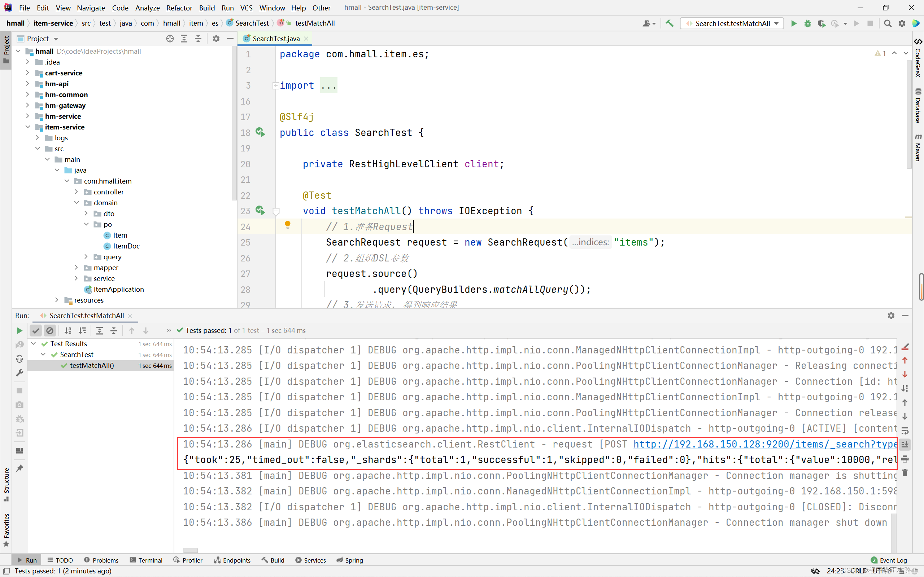Toggle Show Passed tests checkmark button

click(x=36, y=330)
